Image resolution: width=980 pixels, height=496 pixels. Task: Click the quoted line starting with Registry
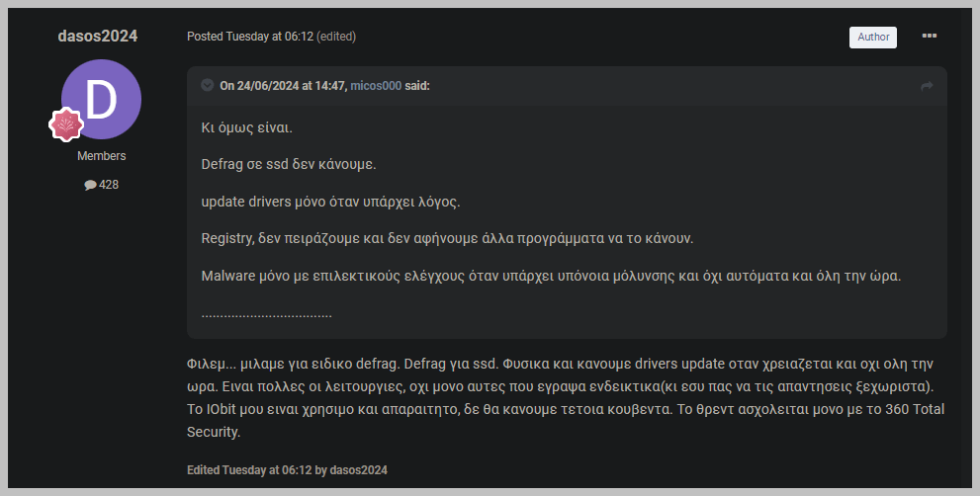(448, 238)
